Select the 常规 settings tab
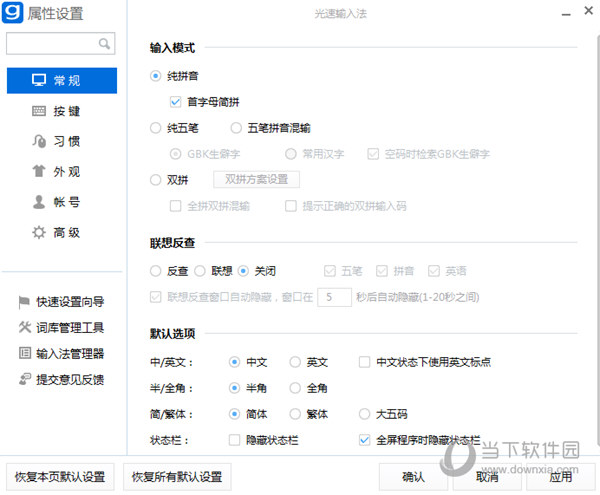Screen dimensions: 600x495 coord(62,80)
